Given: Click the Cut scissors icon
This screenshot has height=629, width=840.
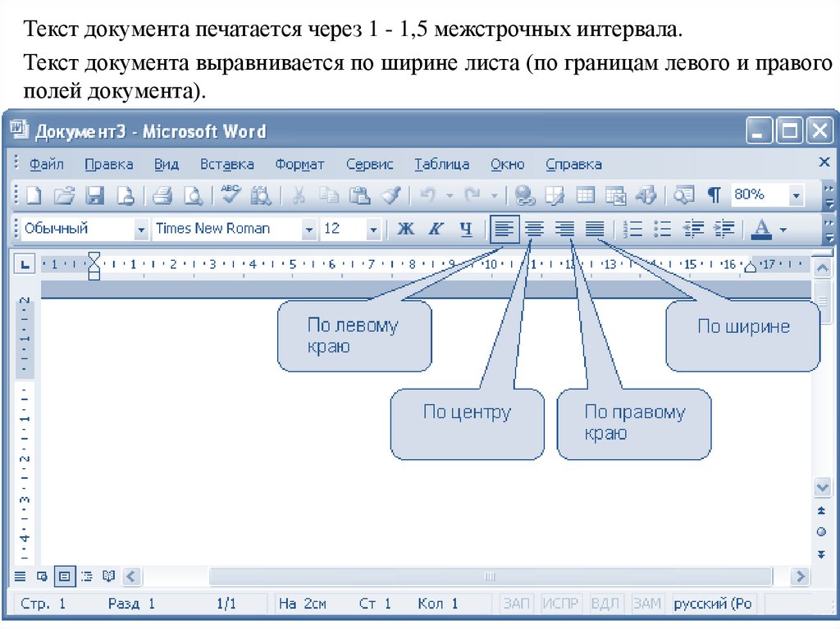Looking at the screenshot, I should [299, 195].
